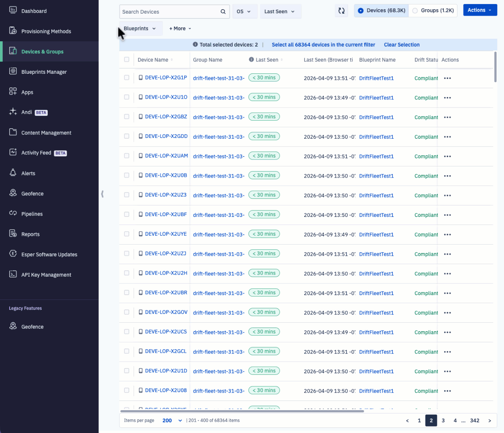Open API Key Management icon
The image size is (504, 433).
pyautogui.click(x=13, y=275)
